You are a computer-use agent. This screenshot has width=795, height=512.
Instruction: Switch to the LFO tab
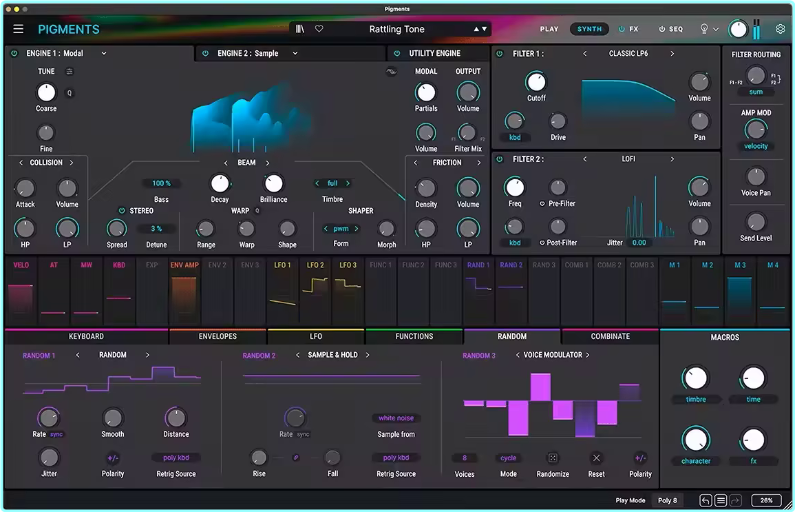pos(316,336)
